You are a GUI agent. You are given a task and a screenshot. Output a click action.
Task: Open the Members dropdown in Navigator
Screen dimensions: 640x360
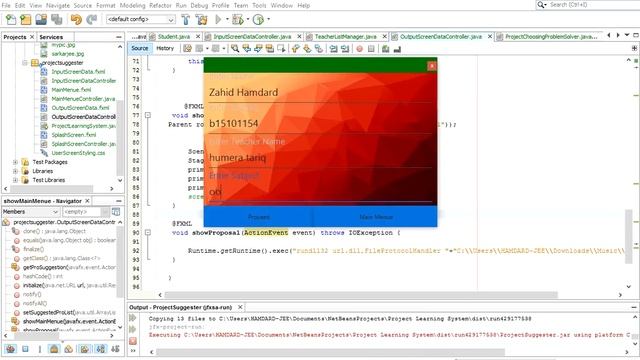pos(31,212)
